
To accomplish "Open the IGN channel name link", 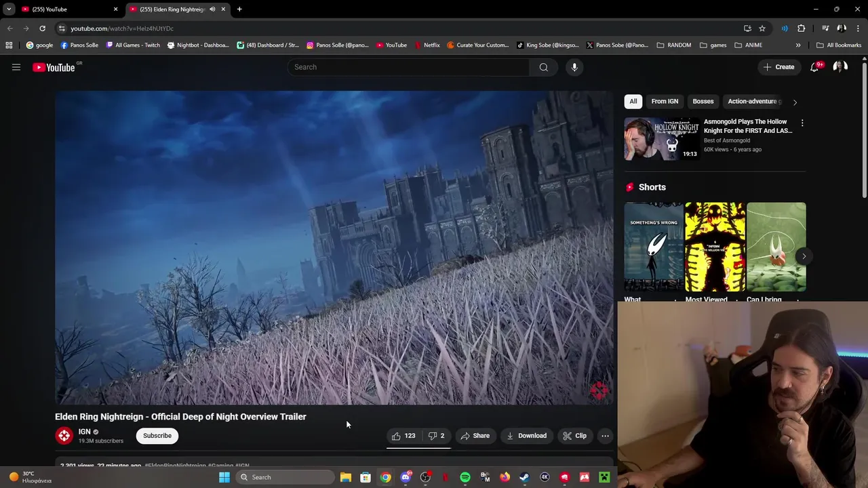I will coord(85,432).
